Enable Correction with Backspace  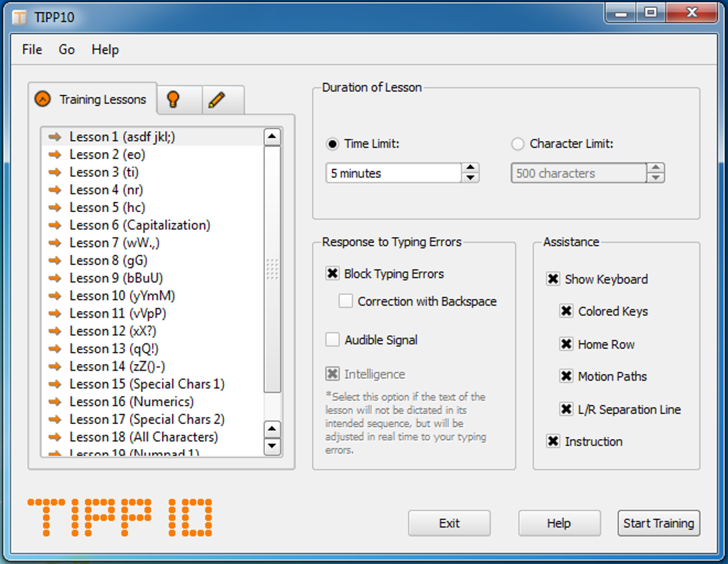(345, 301)
